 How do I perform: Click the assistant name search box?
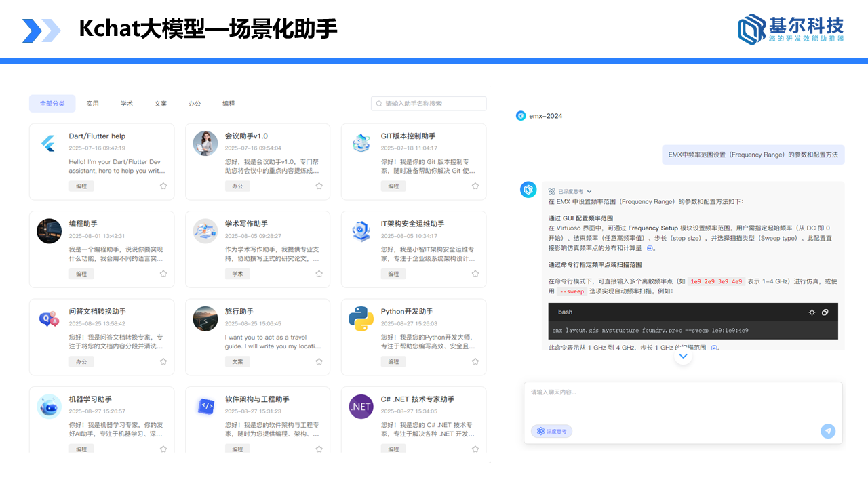click(x=429, y=103)
